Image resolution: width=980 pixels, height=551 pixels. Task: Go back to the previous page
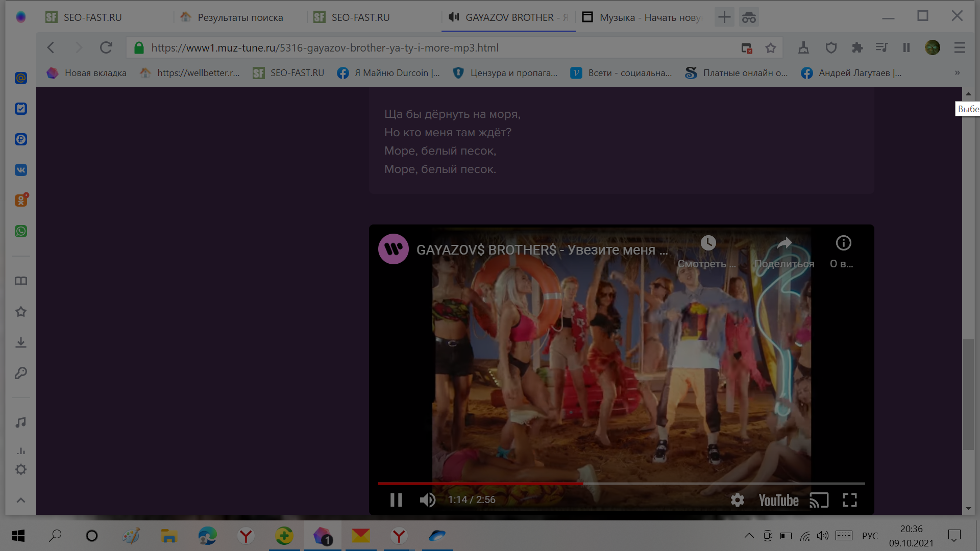[x=51, y=47]
